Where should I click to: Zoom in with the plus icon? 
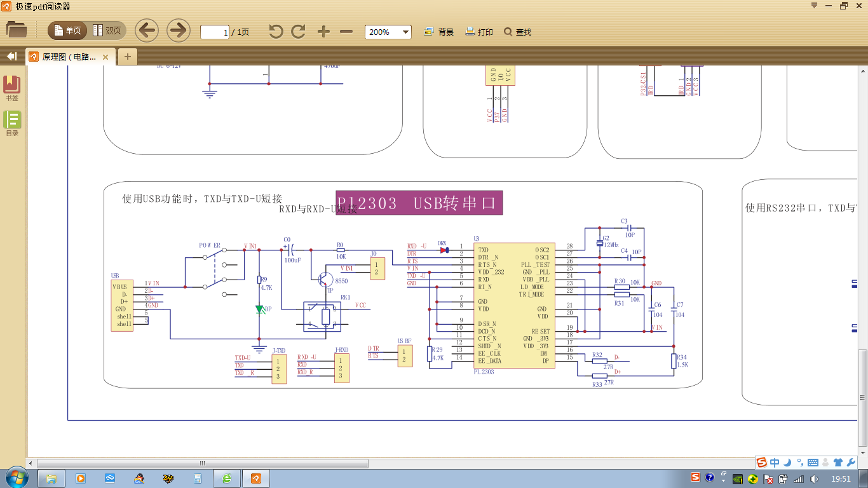click(323, 32)
